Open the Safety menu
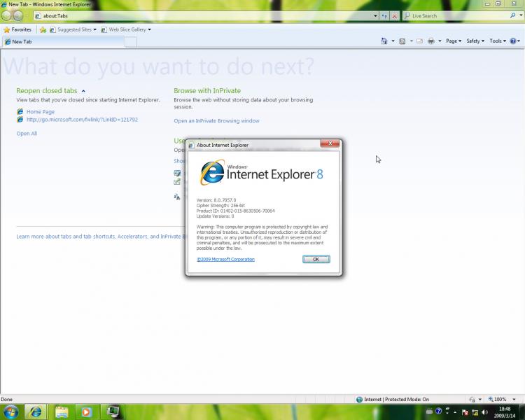 [x=475, y=41]
